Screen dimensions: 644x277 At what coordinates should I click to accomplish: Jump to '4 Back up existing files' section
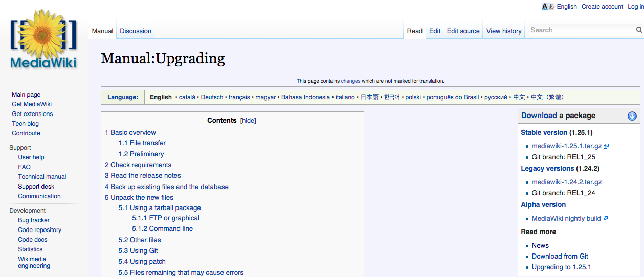tap(167, 187)
